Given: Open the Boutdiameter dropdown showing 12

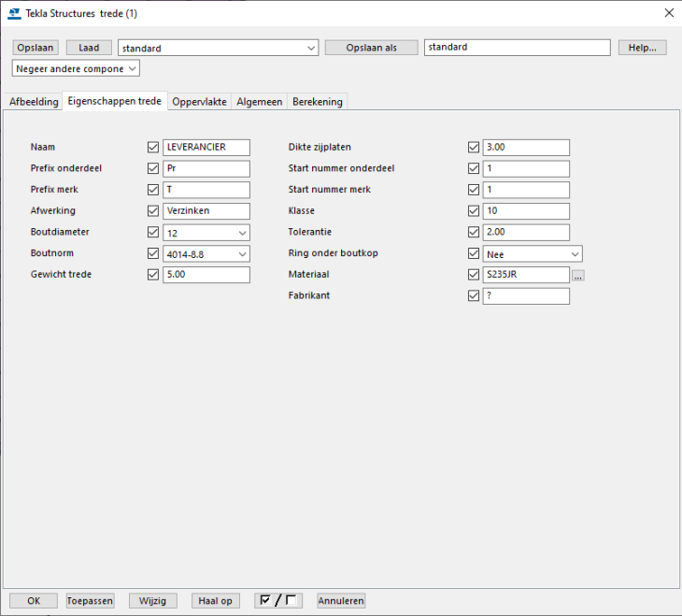Looking at the screenshot, I should pos(206,233).
